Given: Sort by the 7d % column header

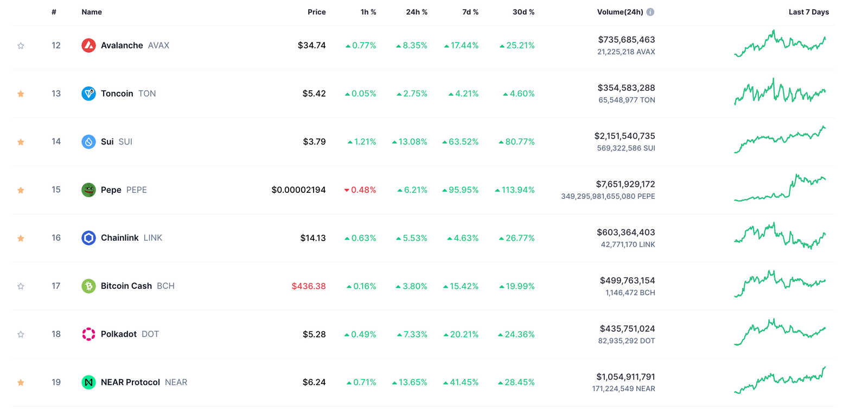Looking at the screenshot, I should point(470,12).
